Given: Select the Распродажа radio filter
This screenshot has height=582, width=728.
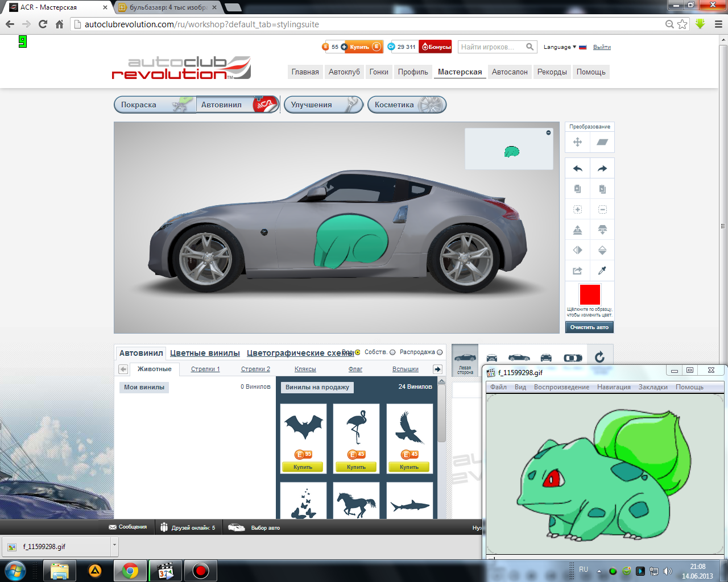Looking at the screenshot, I should coord(440,352).
